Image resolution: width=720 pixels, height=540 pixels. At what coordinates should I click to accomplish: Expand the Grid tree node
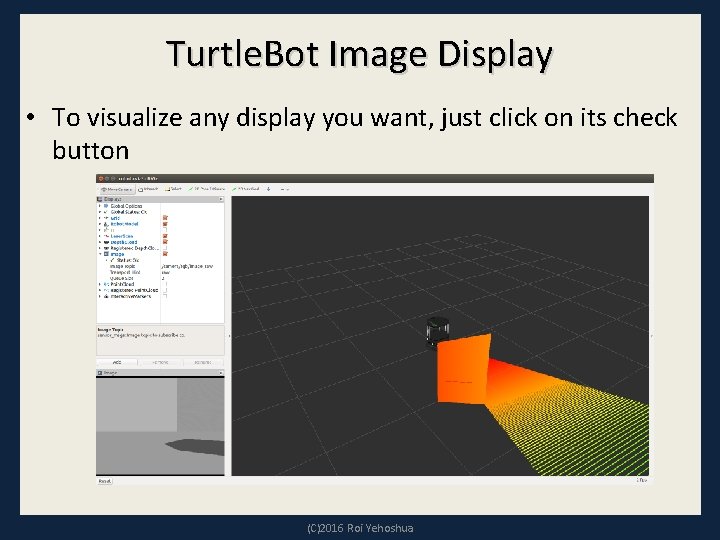tap(100, 218)
